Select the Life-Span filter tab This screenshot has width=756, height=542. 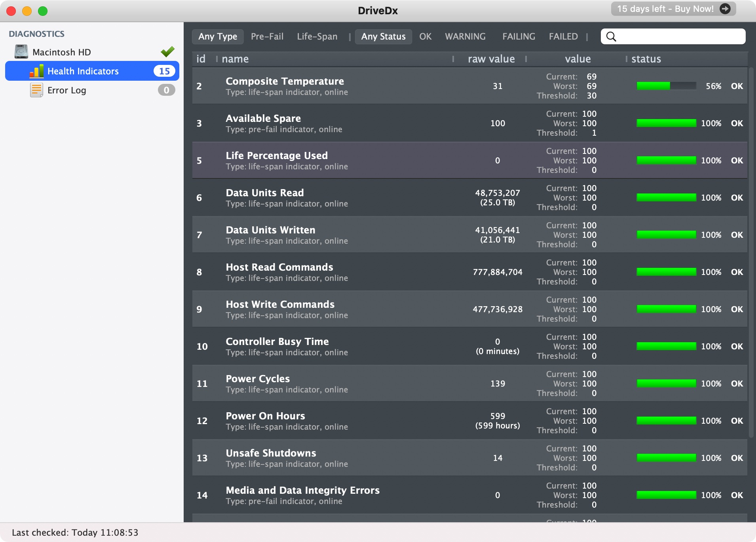tap(317, 36)
